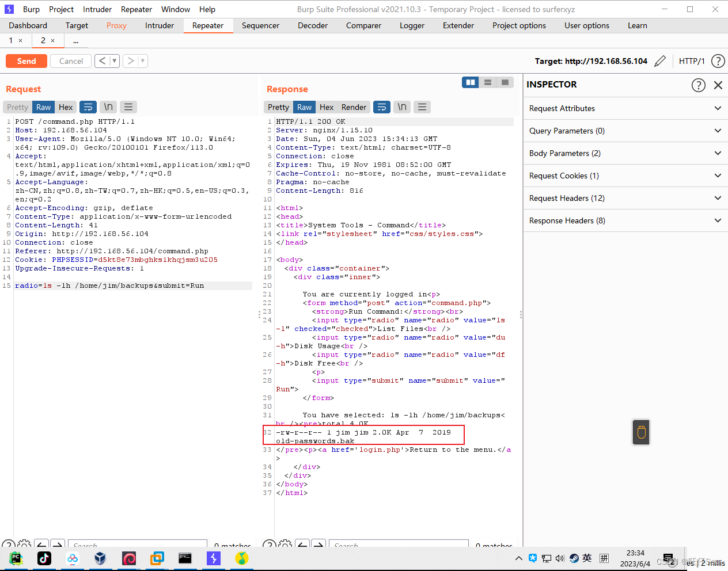Open PyCharm from the taskbar
The image size is (728, 571).
(16, 558)
